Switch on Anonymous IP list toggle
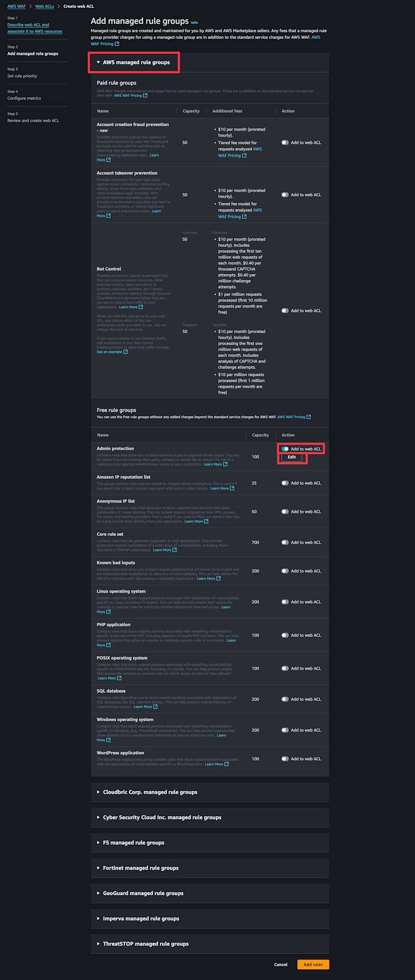Image resolution: width=415 pixels, height=980 pixels. pyautogui.click(x=285, y=512)
